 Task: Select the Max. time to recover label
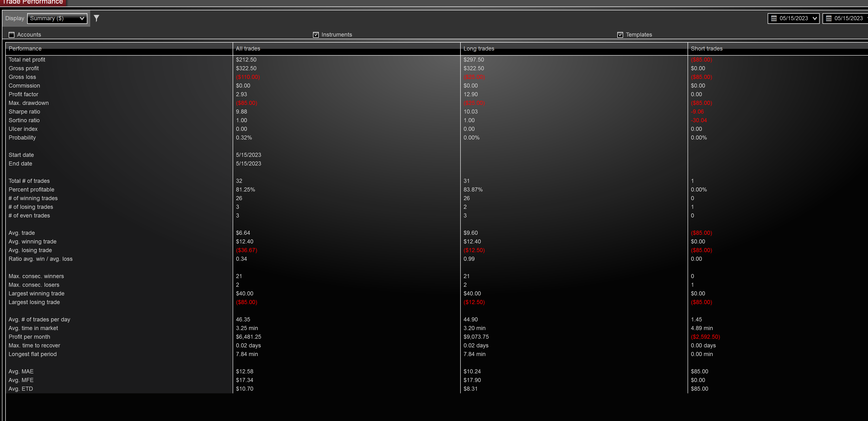pyautogui.click(x=34, y=345)
